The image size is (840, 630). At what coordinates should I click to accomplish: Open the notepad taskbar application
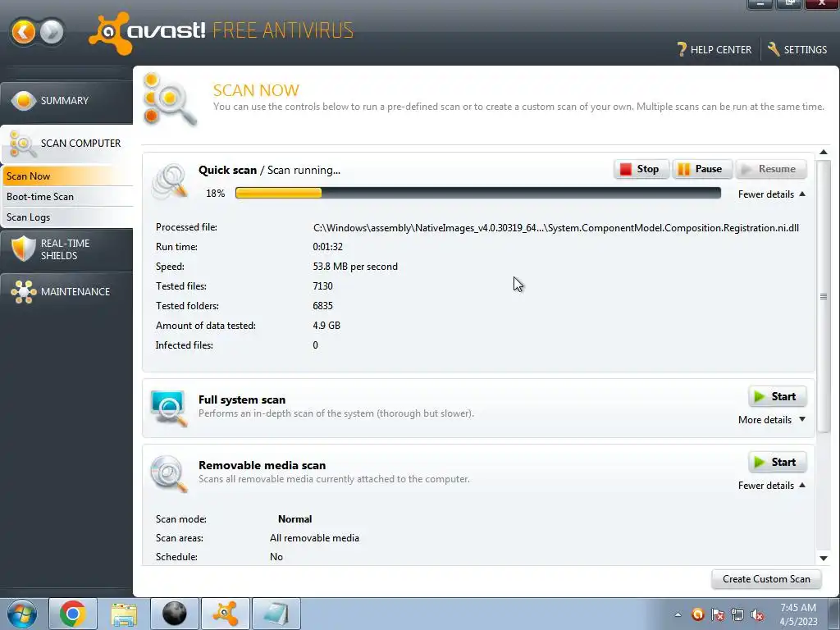point(276,614)
